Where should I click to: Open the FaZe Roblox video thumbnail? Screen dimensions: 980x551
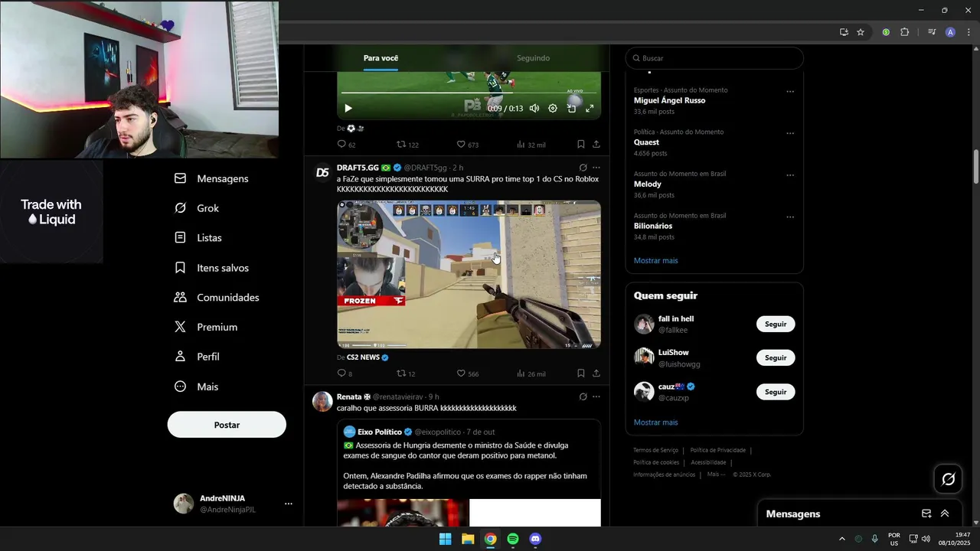(x=469, y=275)
